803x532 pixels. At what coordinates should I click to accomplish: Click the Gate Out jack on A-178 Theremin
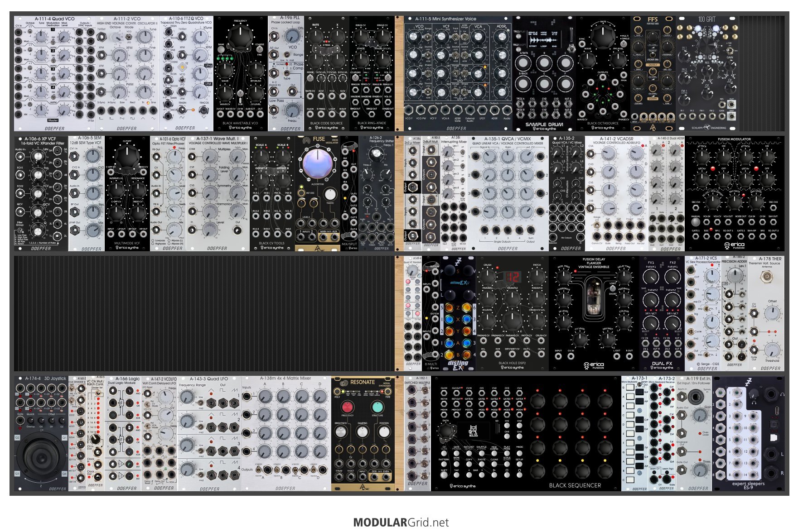click(x=754, y=350)
